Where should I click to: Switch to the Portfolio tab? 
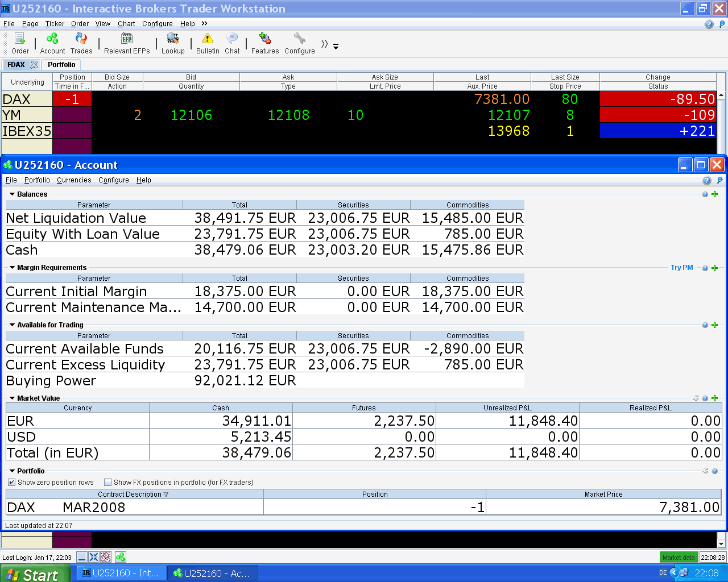coord(61,65)
